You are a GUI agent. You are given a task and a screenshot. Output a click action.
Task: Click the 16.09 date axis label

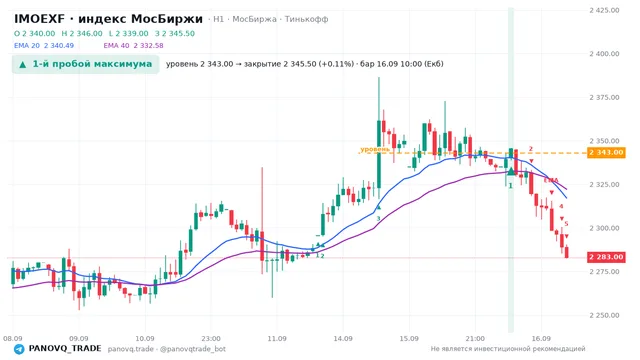click(x=541, y=339)
